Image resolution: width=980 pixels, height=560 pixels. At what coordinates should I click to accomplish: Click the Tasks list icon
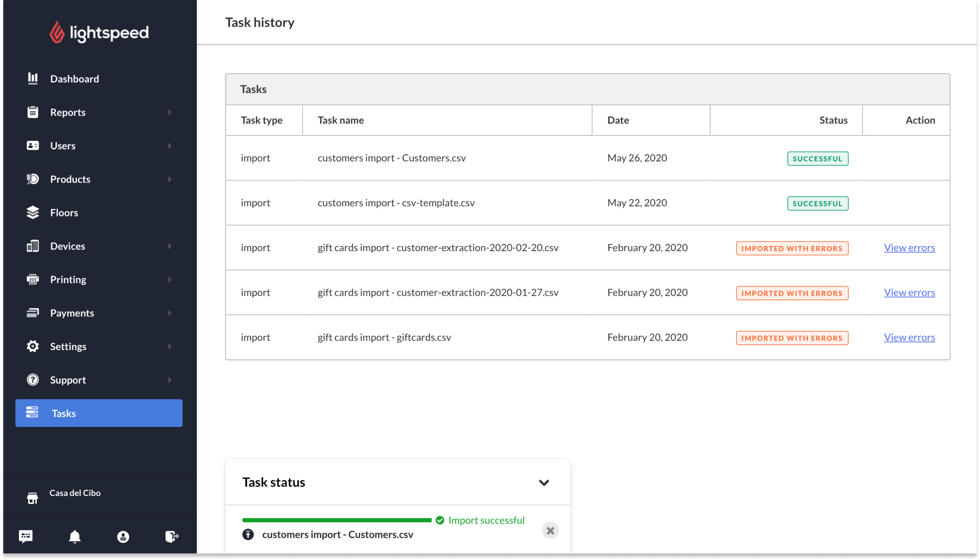point(32,412)
